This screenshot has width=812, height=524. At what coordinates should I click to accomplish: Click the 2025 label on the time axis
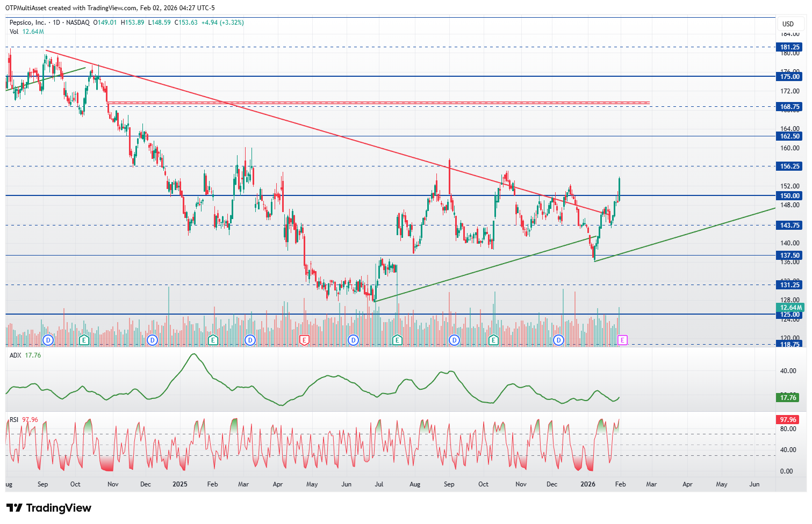click(180, 484)
